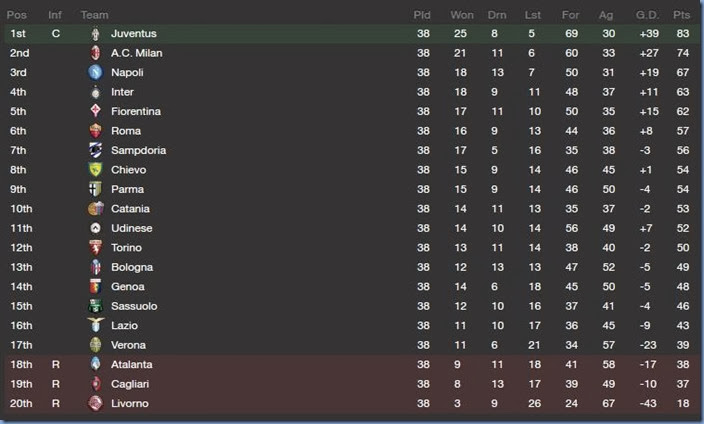Open the Udinese team link

click(132, 228)
